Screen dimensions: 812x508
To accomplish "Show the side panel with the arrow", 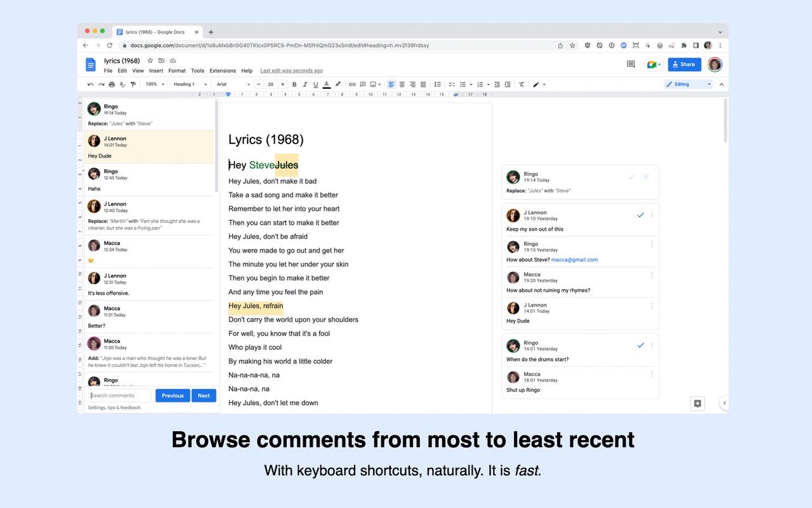I will 724,403.
